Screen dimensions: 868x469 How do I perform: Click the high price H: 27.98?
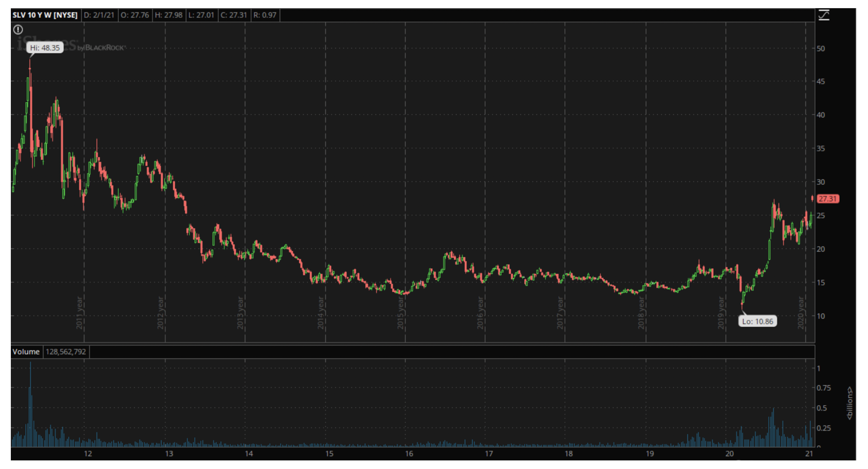168,15
